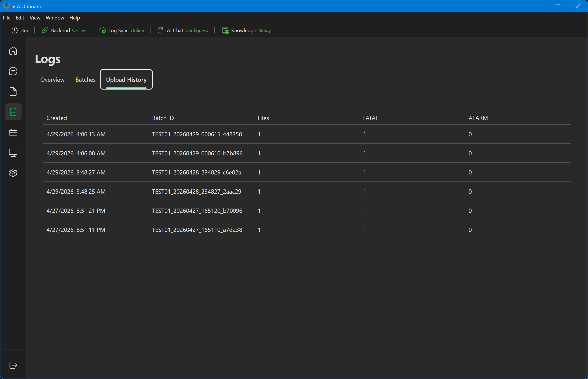Open the Chat icon in sidebar
Viewport: 588px width, 379px height.
[13, 71]
